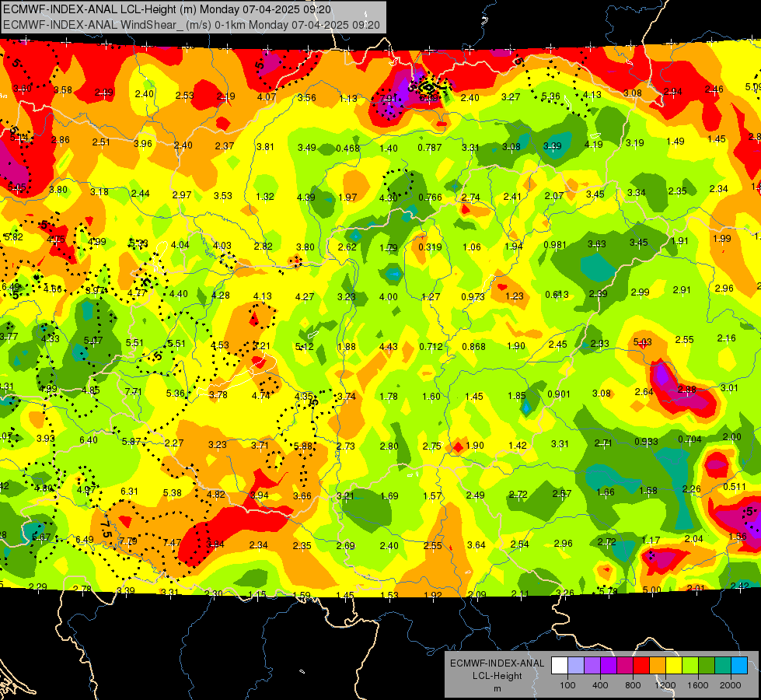
Task: Click the white legend swatch below 100
Action: (560, 666)
